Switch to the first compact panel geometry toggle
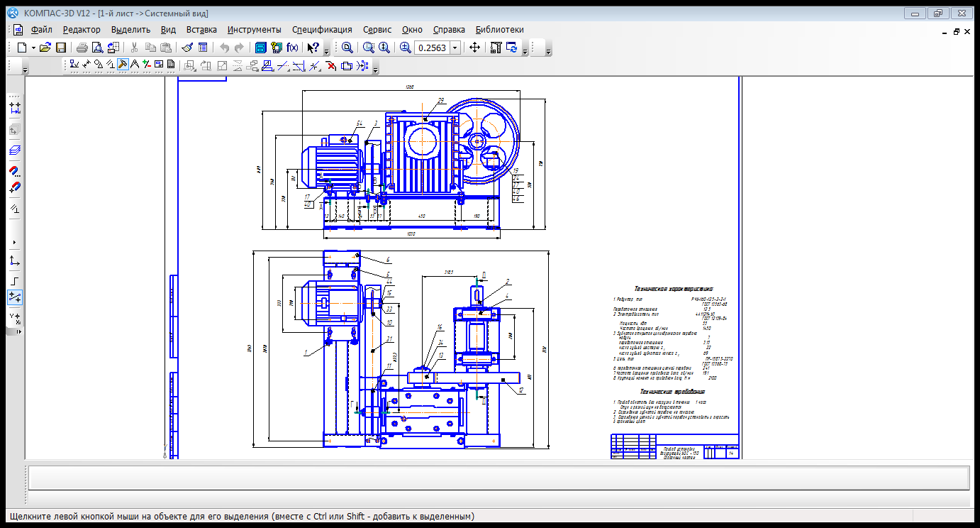This screenshot has height=528, width=980. [x=74, y=65]
